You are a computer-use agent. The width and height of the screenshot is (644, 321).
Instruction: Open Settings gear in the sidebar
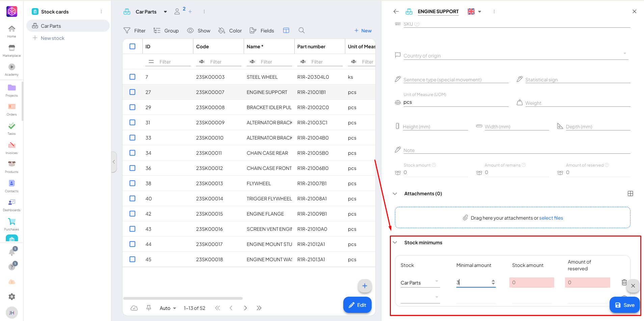click(12, 297)
